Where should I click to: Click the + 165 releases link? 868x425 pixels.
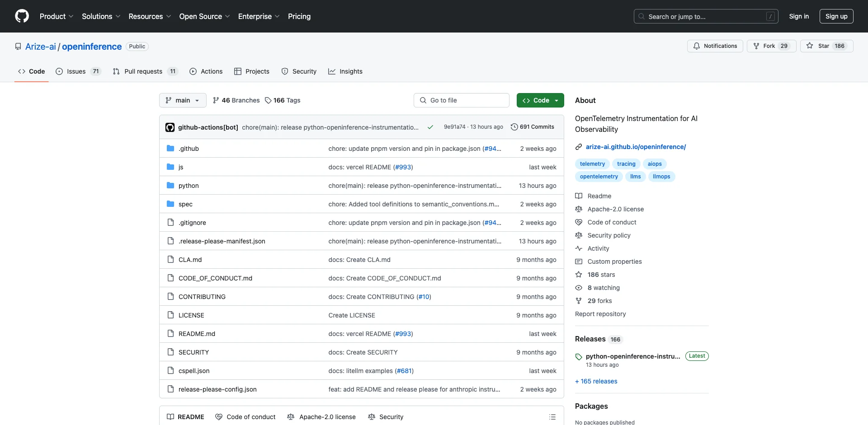(596, 381)
